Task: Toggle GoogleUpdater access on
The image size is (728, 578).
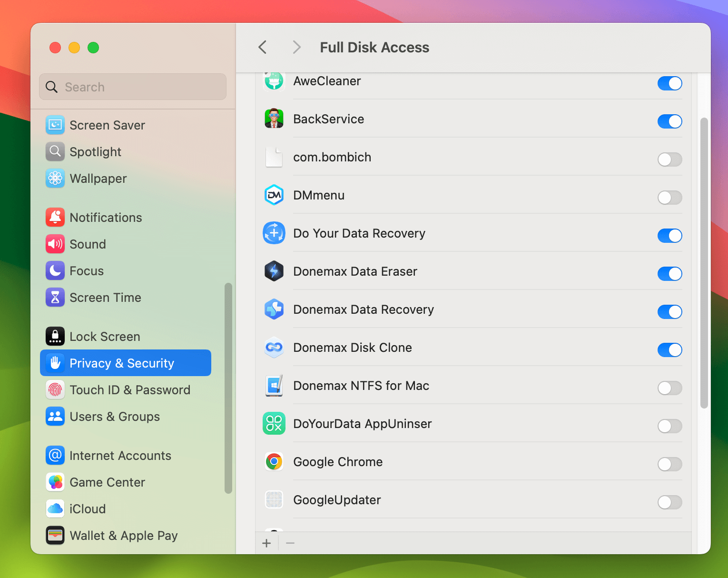Action: 669,502
